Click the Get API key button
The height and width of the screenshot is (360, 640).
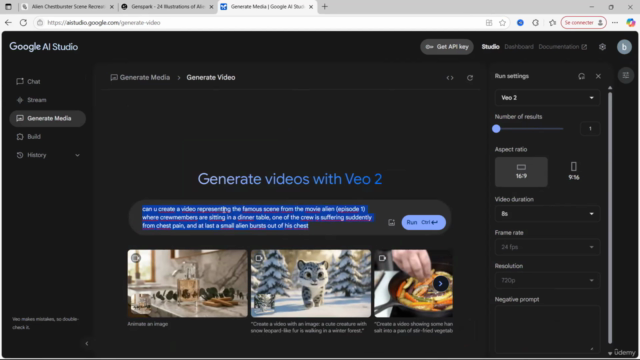(447, 47)
